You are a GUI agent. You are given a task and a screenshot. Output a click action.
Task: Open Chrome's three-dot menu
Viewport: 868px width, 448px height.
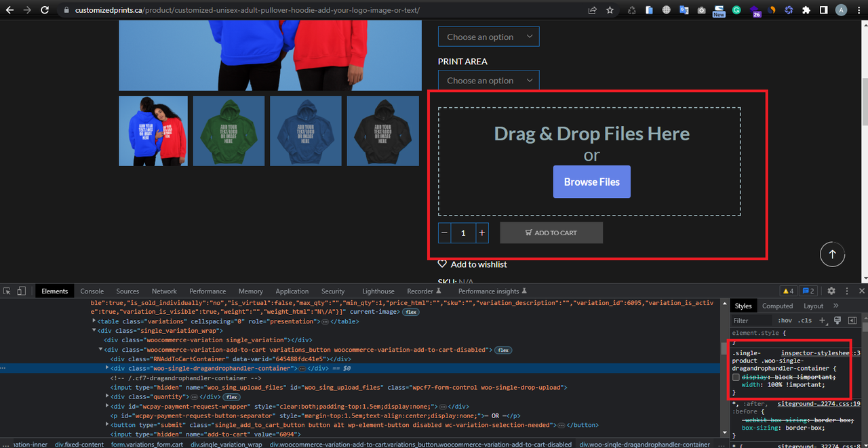click(x=858, y=10)
